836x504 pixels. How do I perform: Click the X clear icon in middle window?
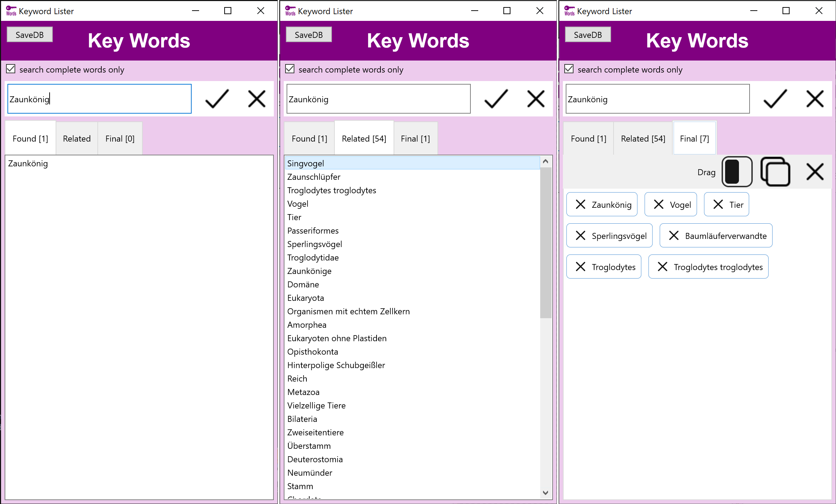[536, 99]
